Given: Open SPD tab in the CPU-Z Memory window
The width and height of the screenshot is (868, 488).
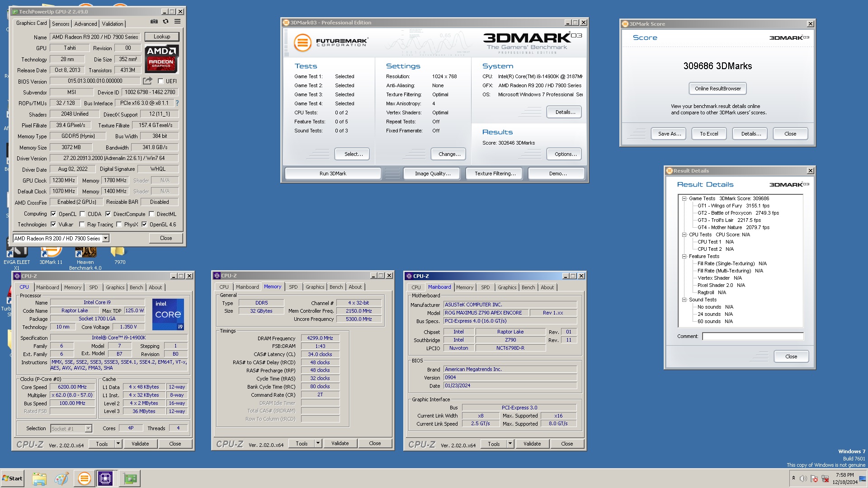Looking at the screenshot, I should 293,287.
